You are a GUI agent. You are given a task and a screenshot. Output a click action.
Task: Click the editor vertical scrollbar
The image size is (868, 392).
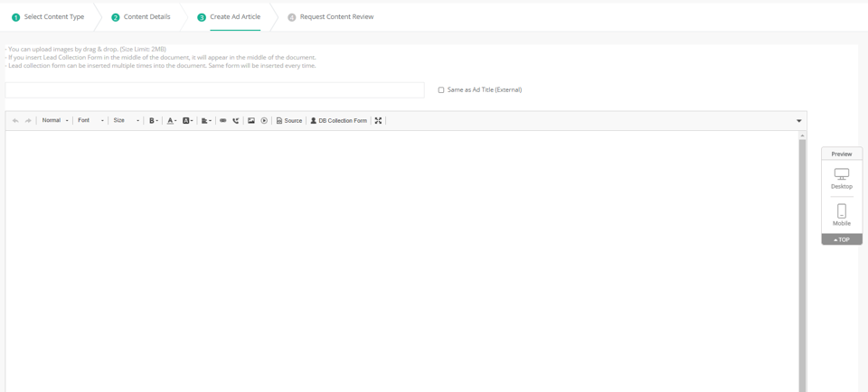(x=802, y=266)
